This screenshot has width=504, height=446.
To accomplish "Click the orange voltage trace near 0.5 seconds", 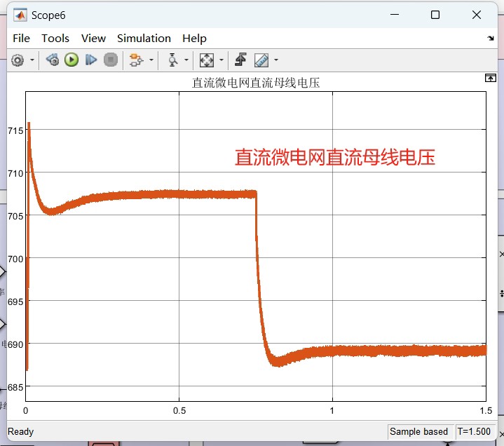I will (x=179, y=194).
